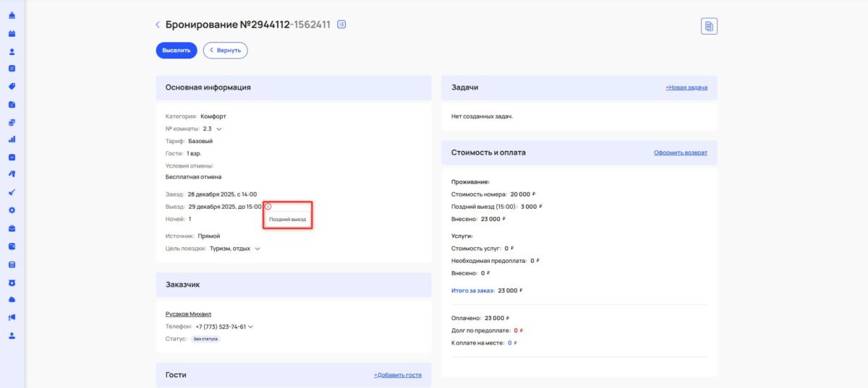Expand the Цель поездки dropdown arrow
Screen dimensions: 868x388
(258, 249)
